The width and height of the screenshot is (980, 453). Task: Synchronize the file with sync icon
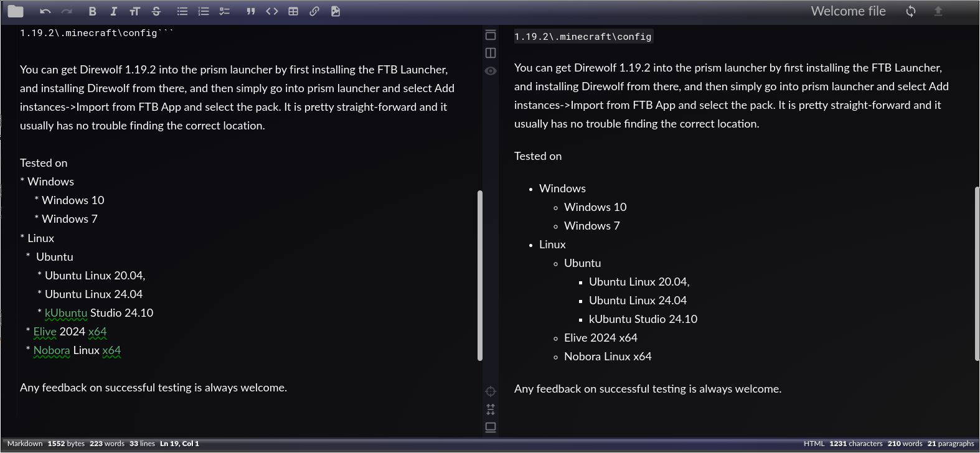click(911, 11)
